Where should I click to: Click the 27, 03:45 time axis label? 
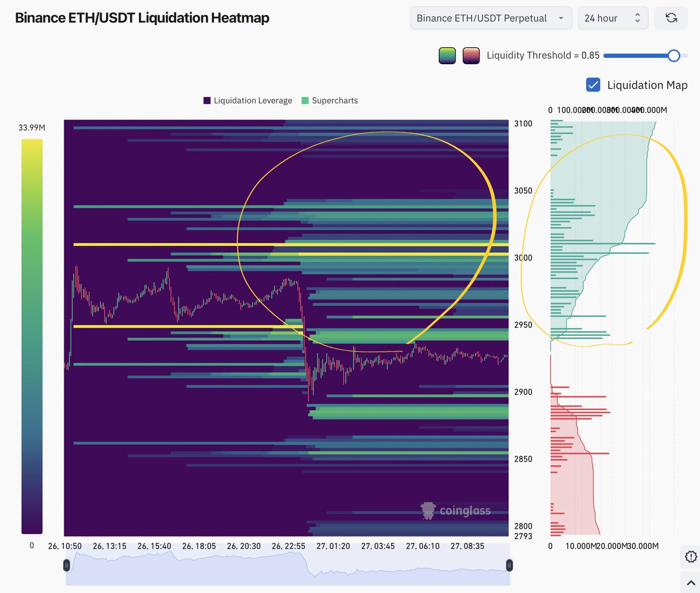tap(378, 546)
